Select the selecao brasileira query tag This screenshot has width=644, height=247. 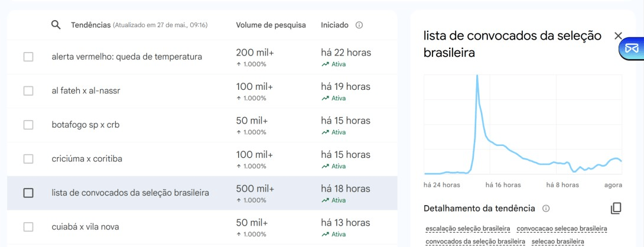click(558, 241)
